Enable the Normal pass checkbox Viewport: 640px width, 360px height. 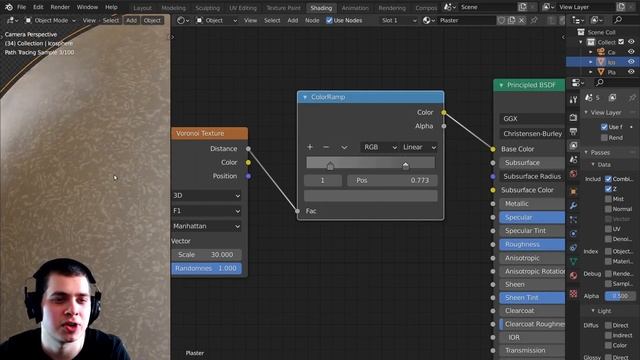pos(608,209)
